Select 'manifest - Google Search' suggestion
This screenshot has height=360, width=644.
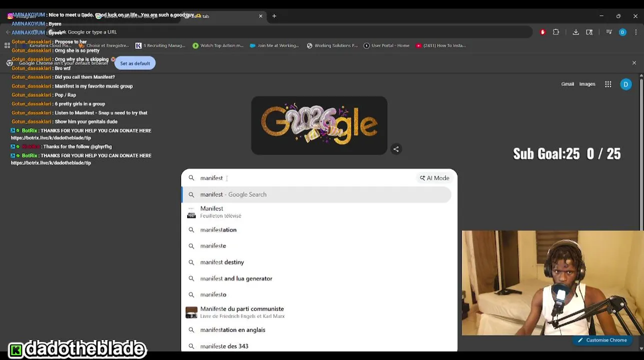point(316,194)
